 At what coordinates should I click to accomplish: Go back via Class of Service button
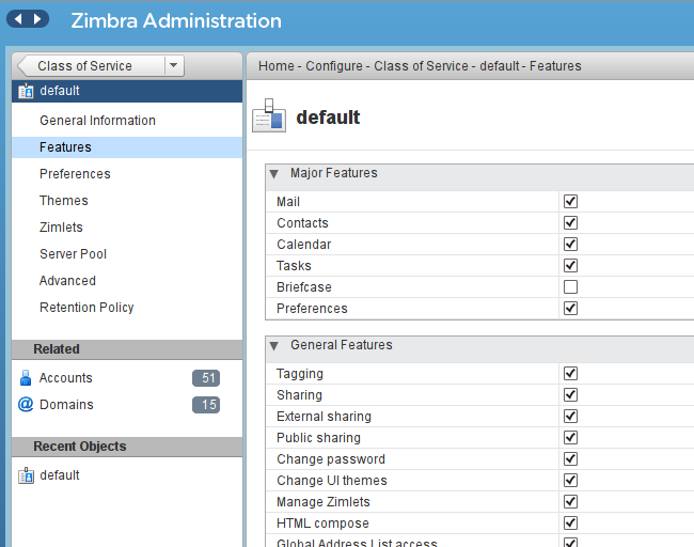coord(85,66)
